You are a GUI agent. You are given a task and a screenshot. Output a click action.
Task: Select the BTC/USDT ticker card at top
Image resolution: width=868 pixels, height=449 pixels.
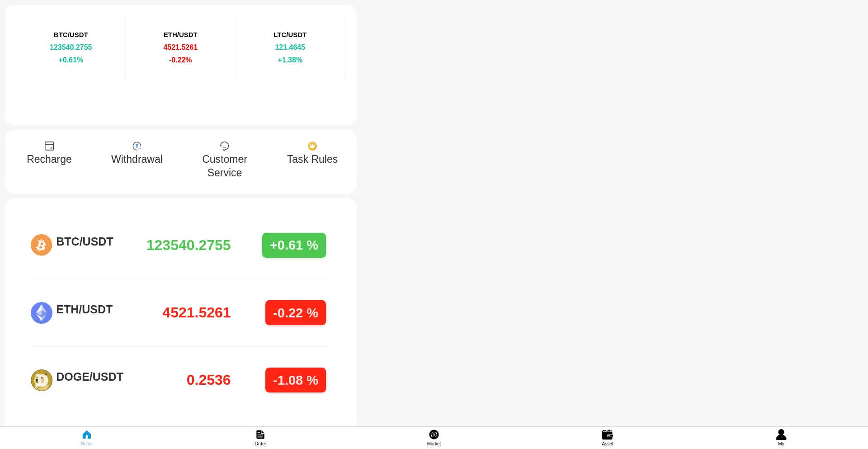pyautogui.click(x=71, y=47)
